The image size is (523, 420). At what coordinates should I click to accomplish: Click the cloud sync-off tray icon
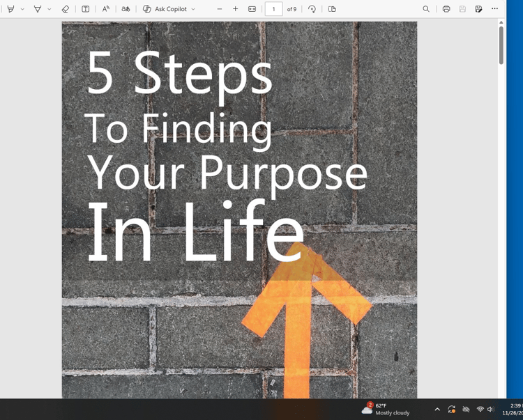[x=467, y=410]
